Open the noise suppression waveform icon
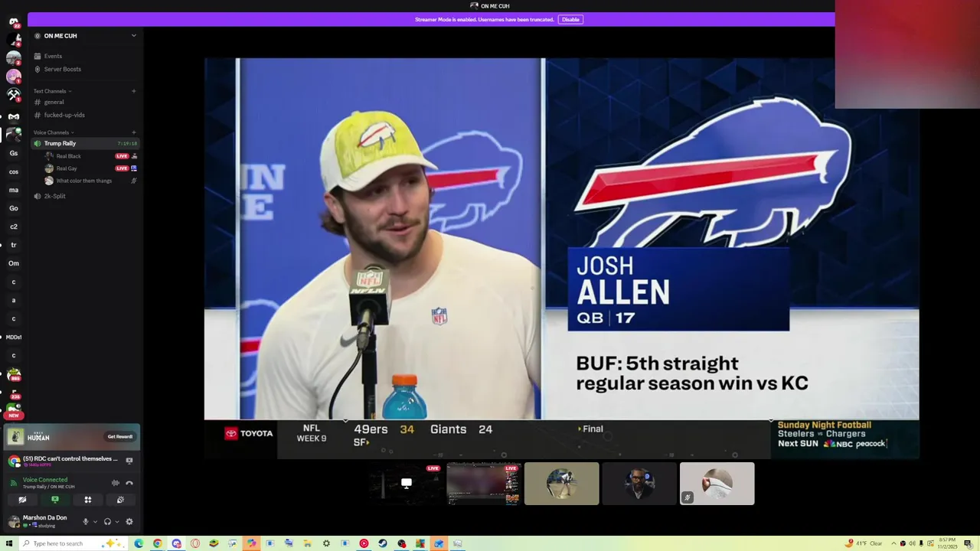Screen dimensions: 980x551 116,483
